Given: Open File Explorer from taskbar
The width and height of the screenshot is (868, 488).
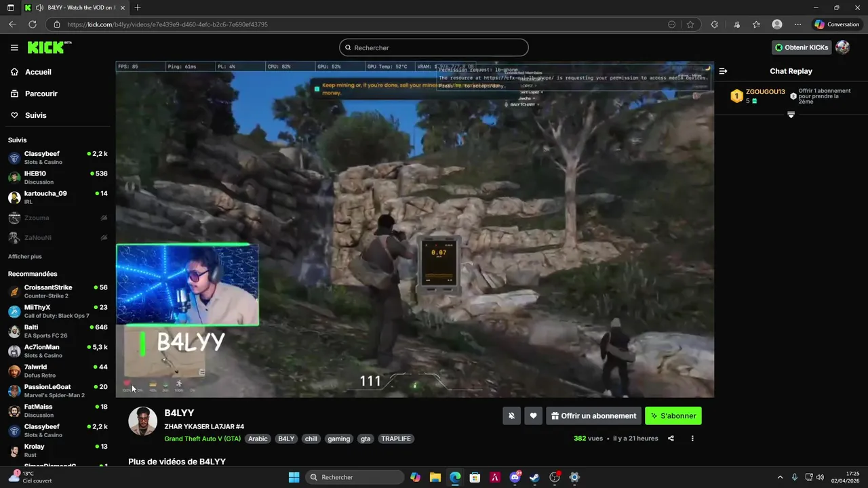Looking at the screenshot, I should pos(435,477).
